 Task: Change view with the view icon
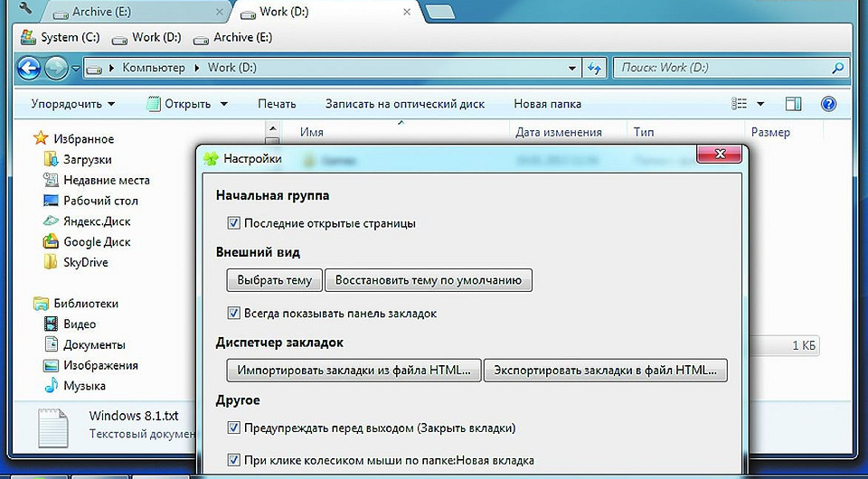[739, 103]
